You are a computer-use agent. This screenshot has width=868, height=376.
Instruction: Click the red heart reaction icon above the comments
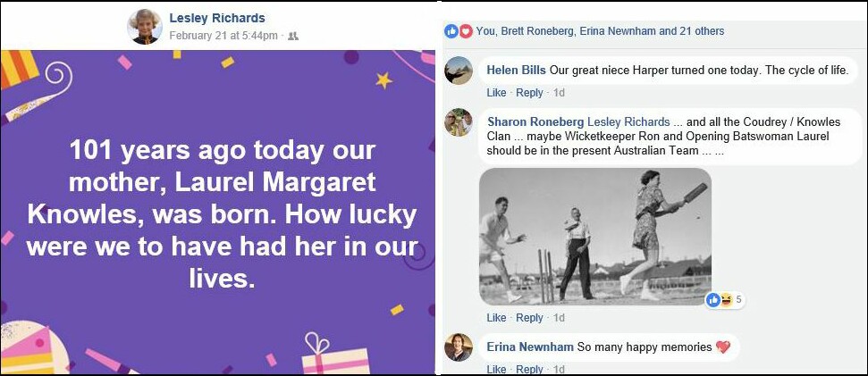click(465, 31)
